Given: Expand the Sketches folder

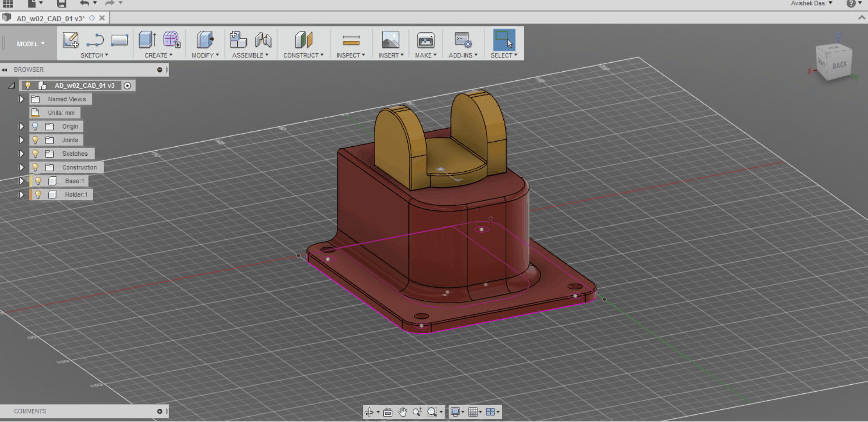Looking at the screenshot, I should tap(21, 154).
